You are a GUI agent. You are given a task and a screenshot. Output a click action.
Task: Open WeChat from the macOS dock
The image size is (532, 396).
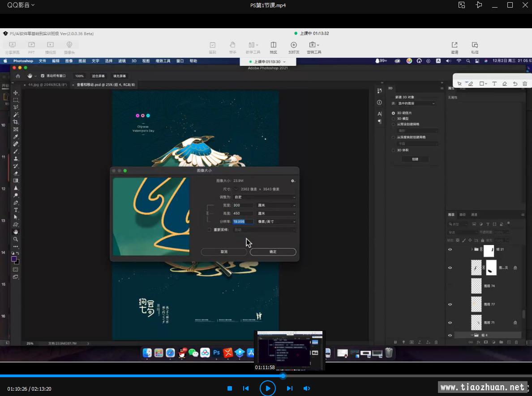click(193, 353)
